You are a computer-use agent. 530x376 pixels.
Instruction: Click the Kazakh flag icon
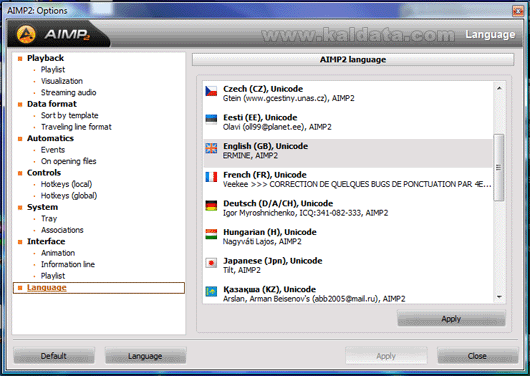211,291
